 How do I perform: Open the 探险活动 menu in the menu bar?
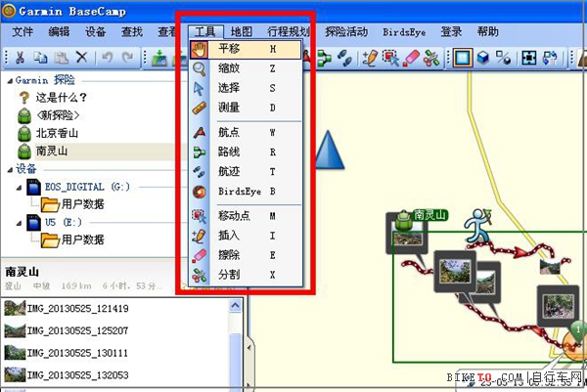[346, 32]
